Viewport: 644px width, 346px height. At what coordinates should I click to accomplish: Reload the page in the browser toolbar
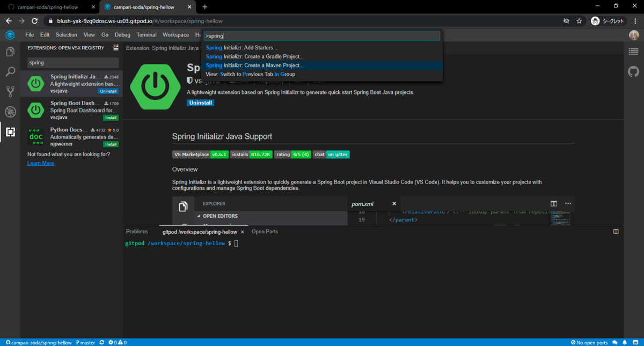[35, 21]
